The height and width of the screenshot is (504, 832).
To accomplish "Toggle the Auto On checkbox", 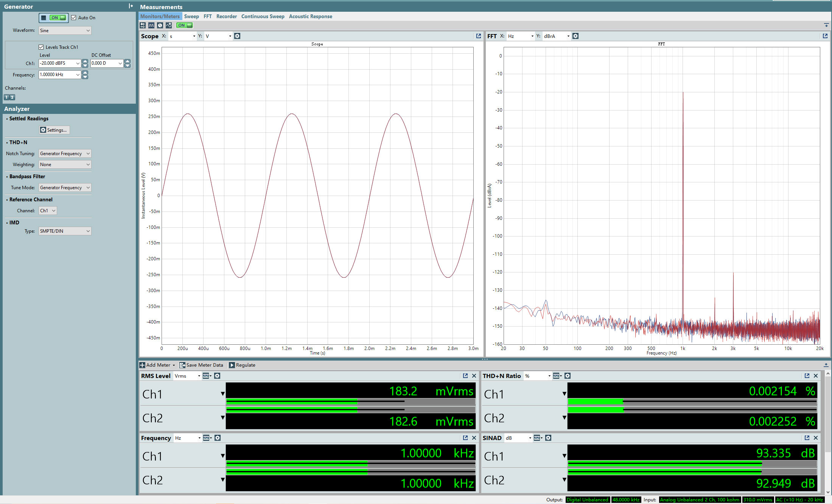I will pos(74,18).
